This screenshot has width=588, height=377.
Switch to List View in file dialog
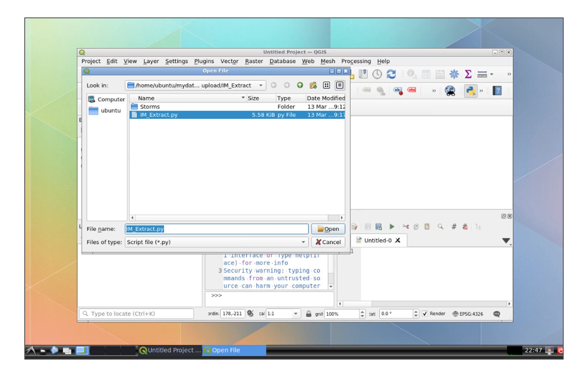pyautogui.click(x=326, y=85)
